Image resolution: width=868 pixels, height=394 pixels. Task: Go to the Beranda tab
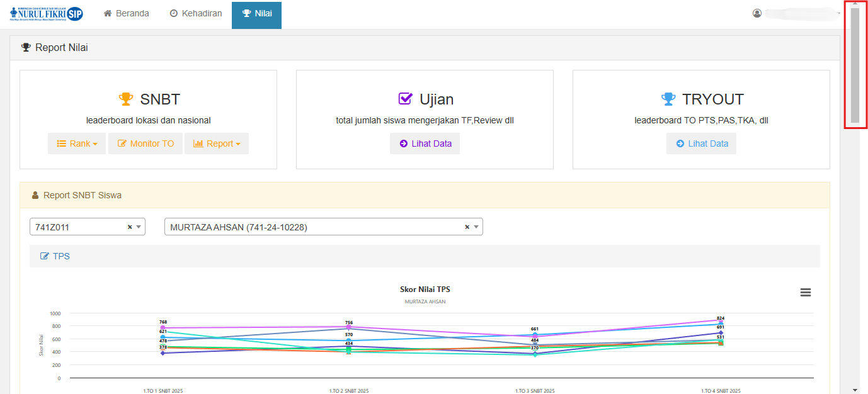click(127, 13)
